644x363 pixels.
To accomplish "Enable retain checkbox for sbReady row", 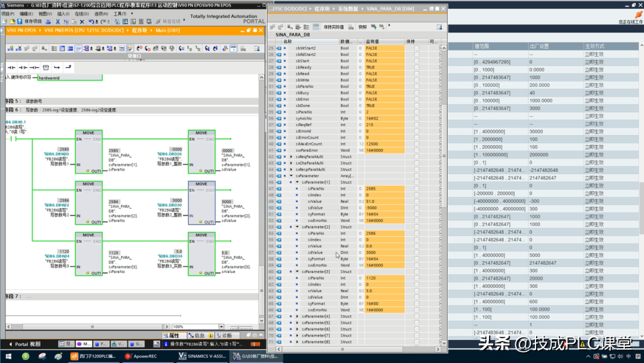I will [416, 67].
